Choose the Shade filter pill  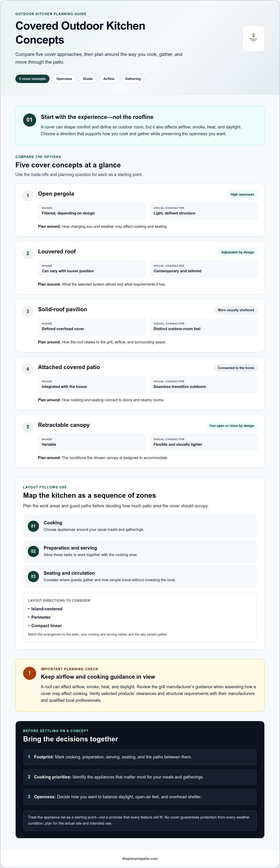click(x=88, y=79)
